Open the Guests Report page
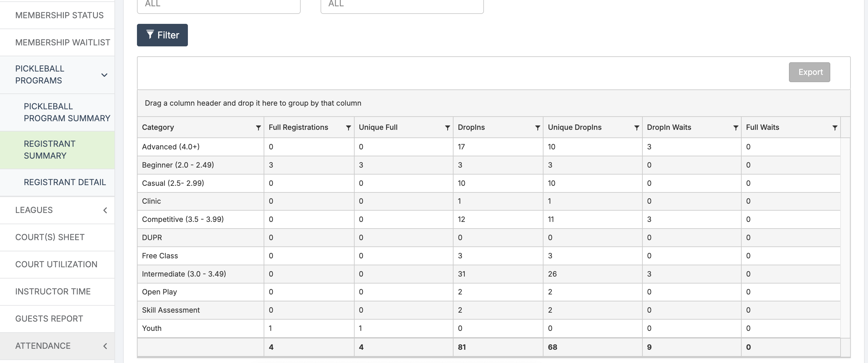The height and width of the screenshot is (363, 868). pyautogui.click(x=49, y=319)
